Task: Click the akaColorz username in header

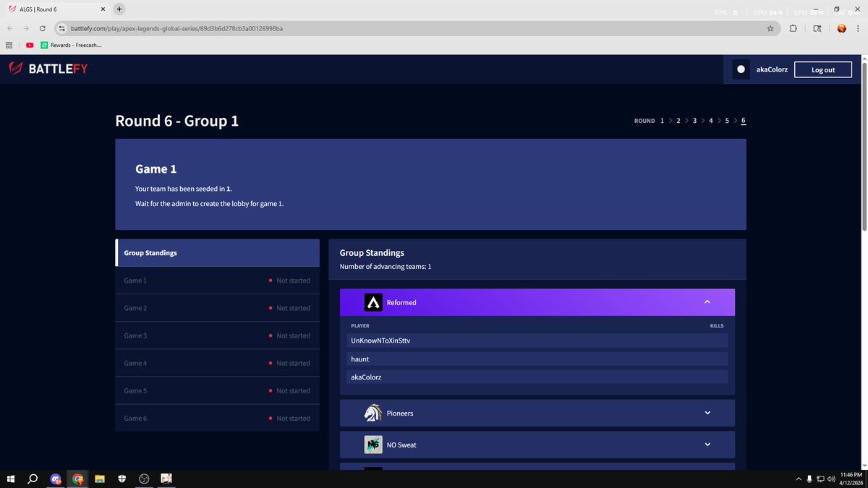Action: pyautogui.click(x=772, y=70)
